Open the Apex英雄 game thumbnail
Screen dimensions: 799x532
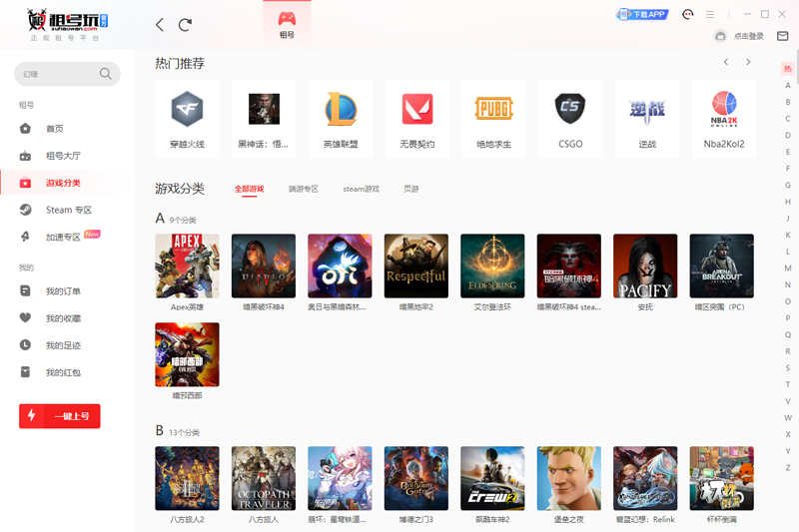tap(187, 266)
